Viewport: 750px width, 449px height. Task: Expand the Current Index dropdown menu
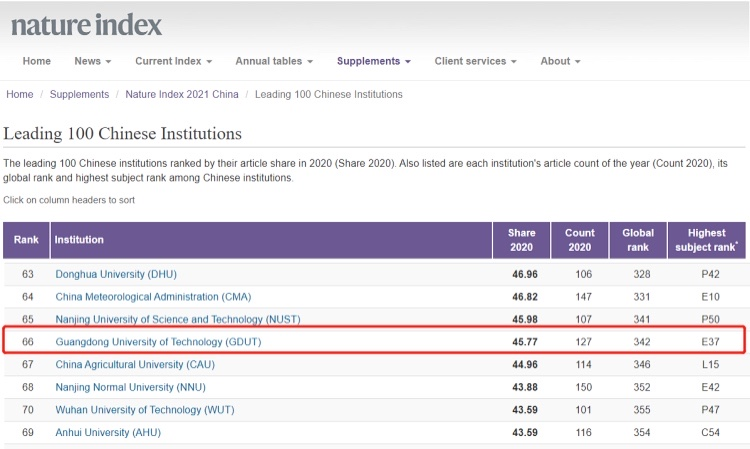pyautogui.click(x=173, y=61)
